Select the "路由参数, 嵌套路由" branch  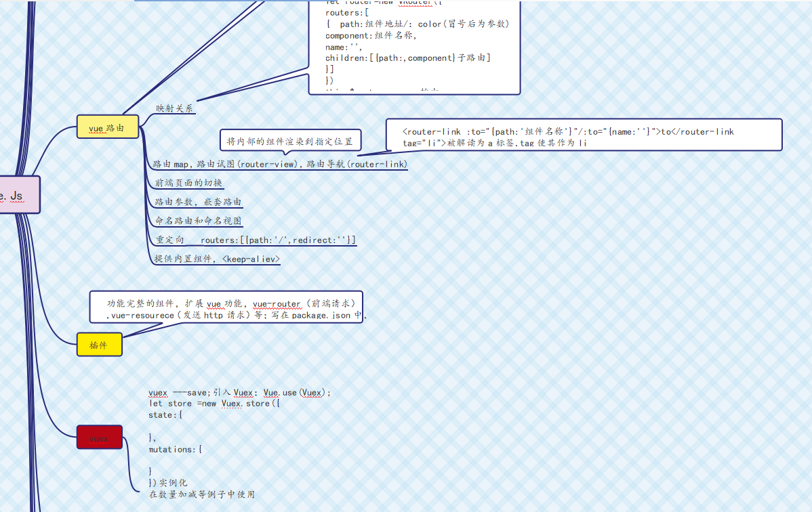199,202
